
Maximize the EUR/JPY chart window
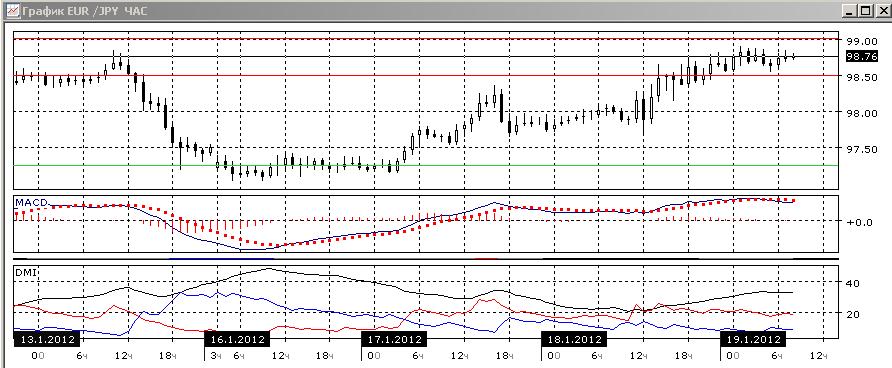pos(865,11)
